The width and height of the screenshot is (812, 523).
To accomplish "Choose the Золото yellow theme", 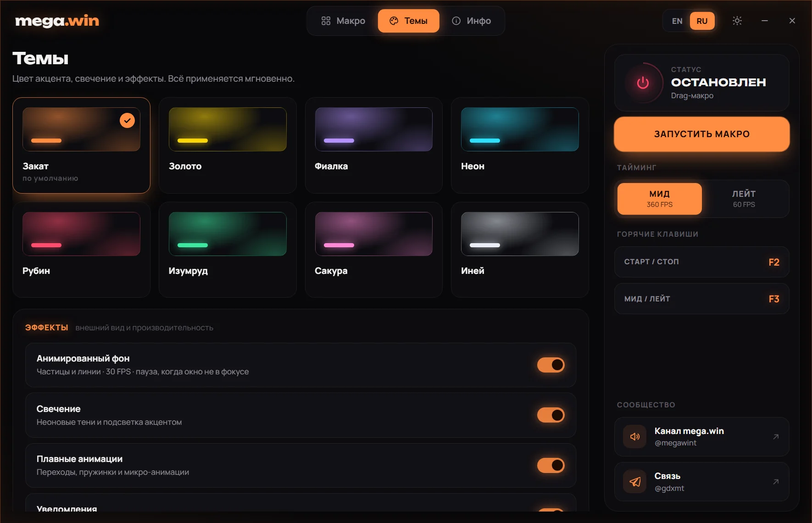I will coord(228,145).
